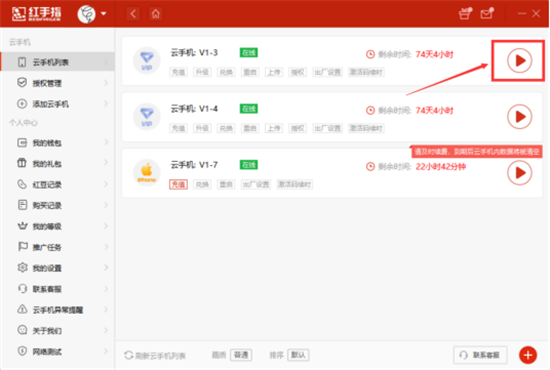Start cloud phone V1-4 with play button

(x=519, y=117)
